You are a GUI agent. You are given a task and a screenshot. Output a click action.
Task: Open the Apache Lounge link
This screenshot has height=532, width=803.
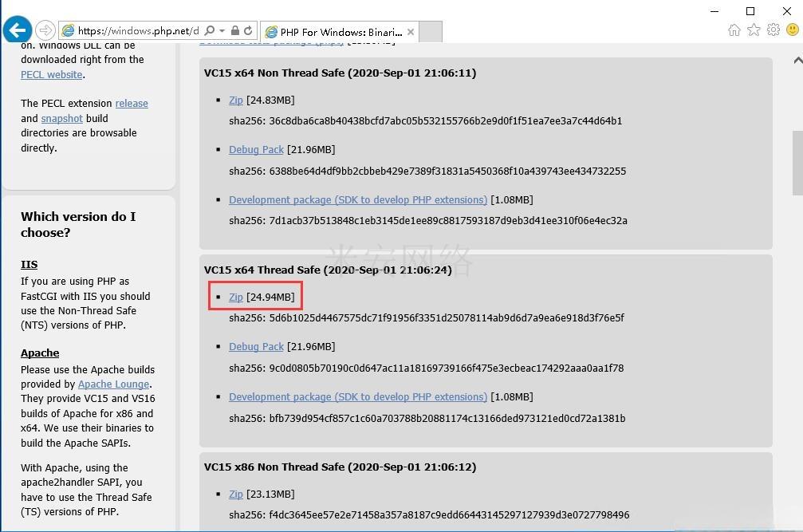tap(114, 384)
